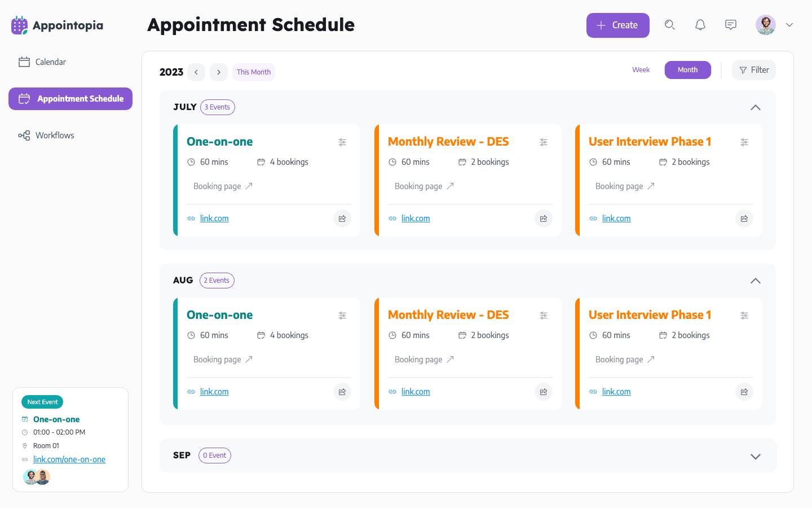Open the messages chat icon

(730, 25)
